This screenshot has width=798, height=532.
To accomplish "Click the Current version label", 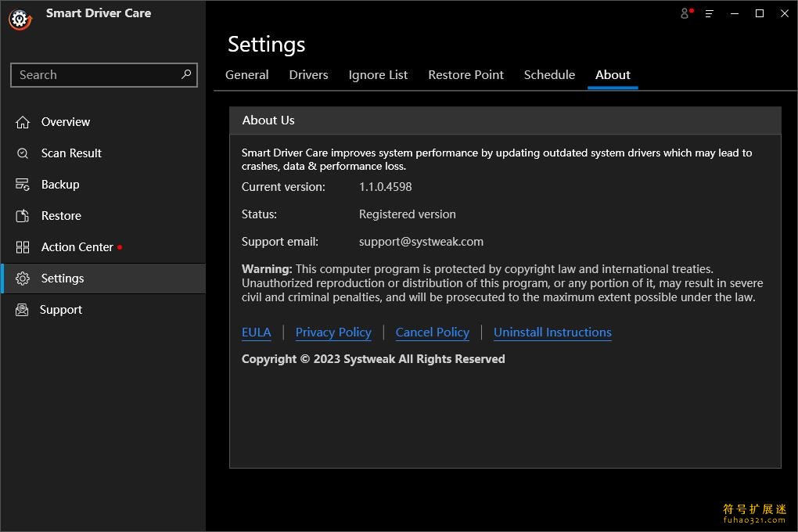I will (x=283, y=187).
